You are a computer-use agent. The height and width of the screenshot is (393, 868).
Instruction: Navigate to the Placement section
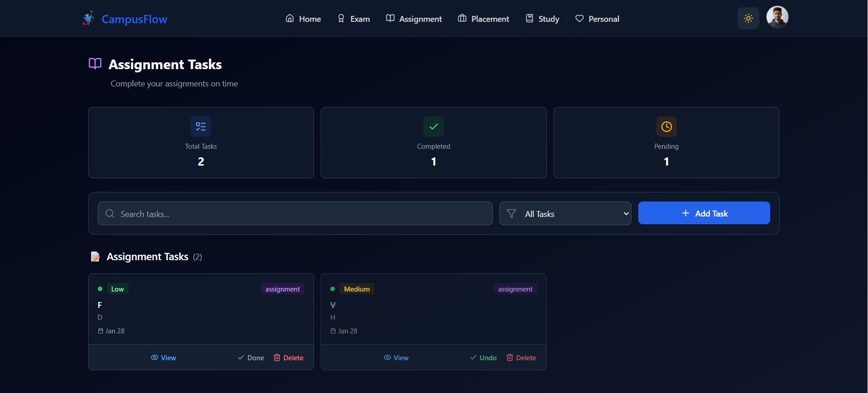coord(483,19)
